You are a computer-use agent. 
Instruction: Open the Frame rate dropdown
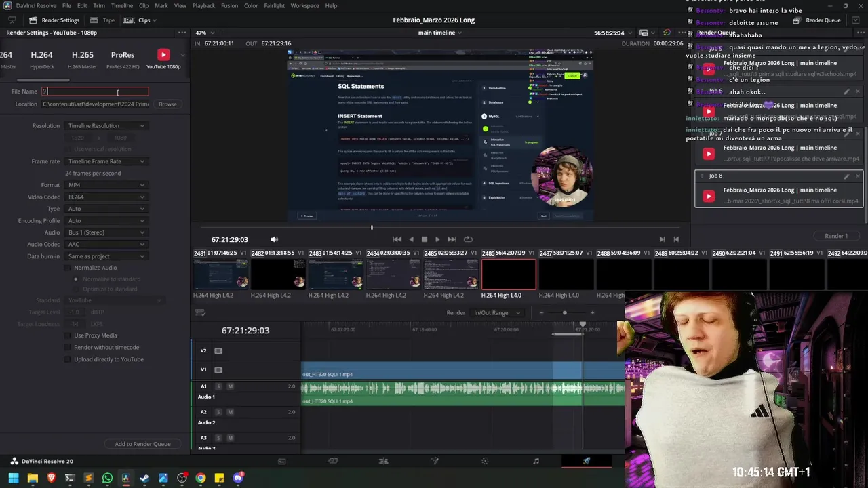[x=106, y=161]
